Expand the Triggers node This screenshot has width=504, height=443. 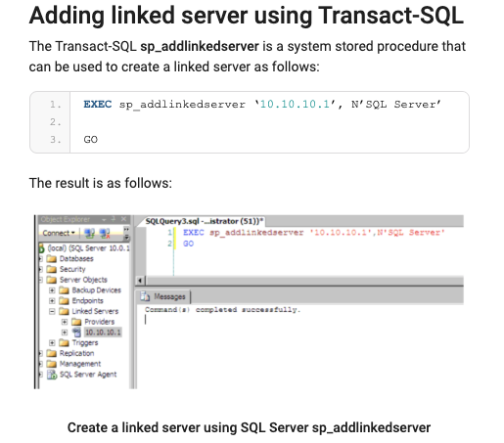click(52, 342)
